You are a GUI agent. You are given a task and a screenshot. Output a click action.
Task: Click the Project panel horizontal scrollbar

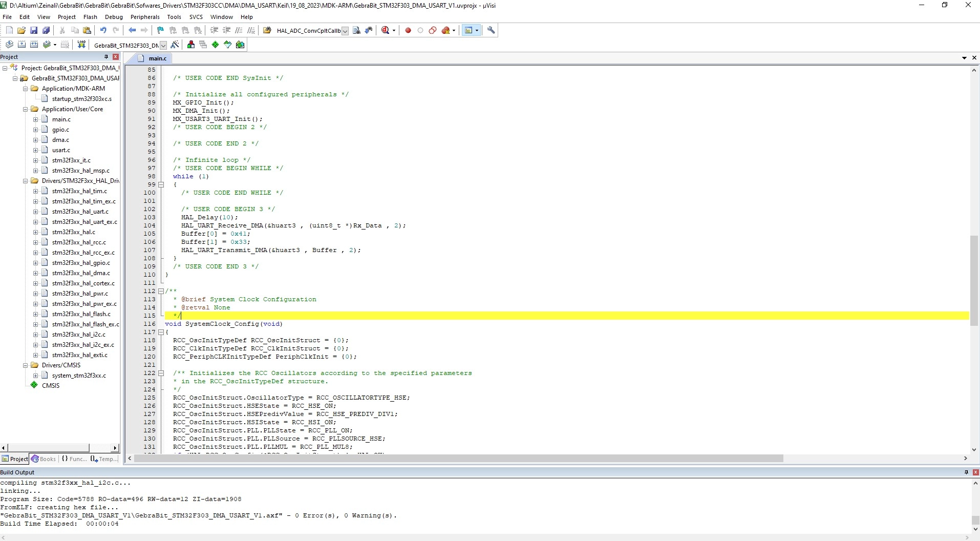coord(59,448)
